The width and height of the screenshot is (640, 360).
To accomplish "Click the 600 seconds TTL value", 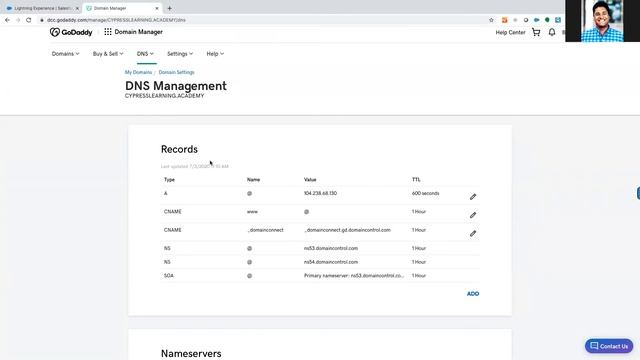I will [x=425, y=193].
